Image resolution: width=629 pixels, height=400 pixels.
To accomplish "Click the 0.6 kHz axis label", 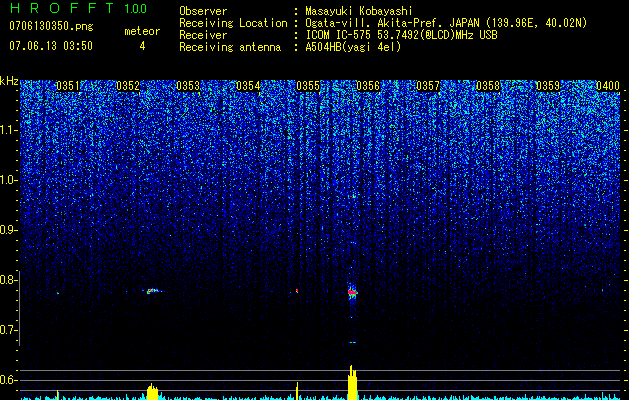I will click(9, 380).
